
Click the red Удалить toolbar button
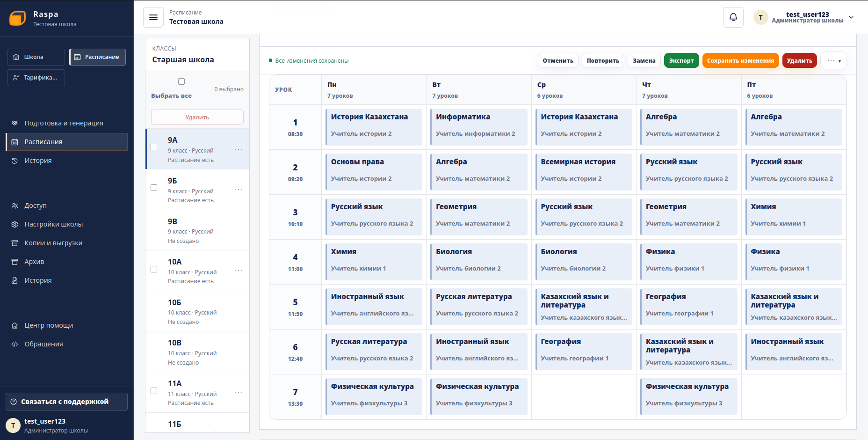[x=799, y=60]
